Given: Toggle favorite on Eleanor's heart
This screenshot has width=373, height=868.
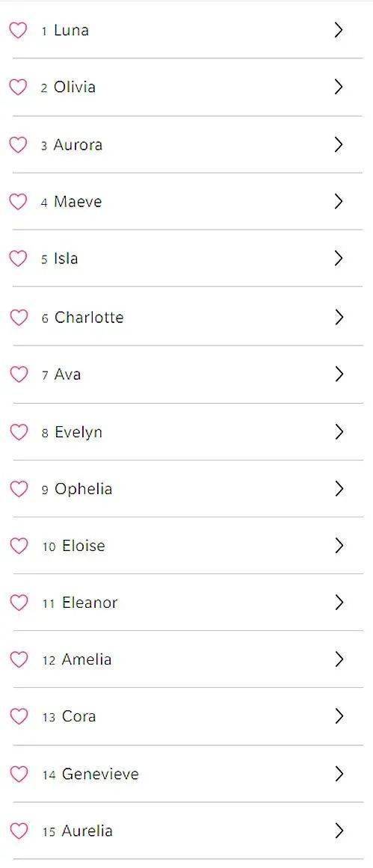Looking at the screenshot, I should point(18,603).
